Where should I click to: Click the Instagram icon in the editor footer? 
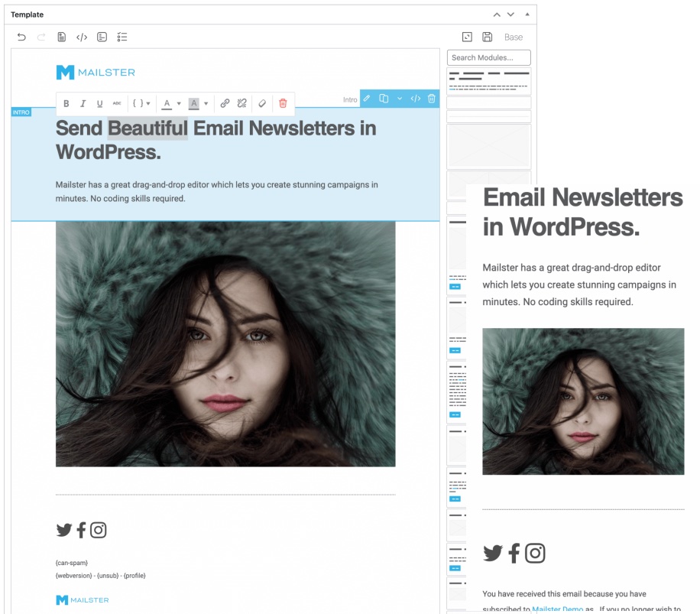(x=99, y=530)
